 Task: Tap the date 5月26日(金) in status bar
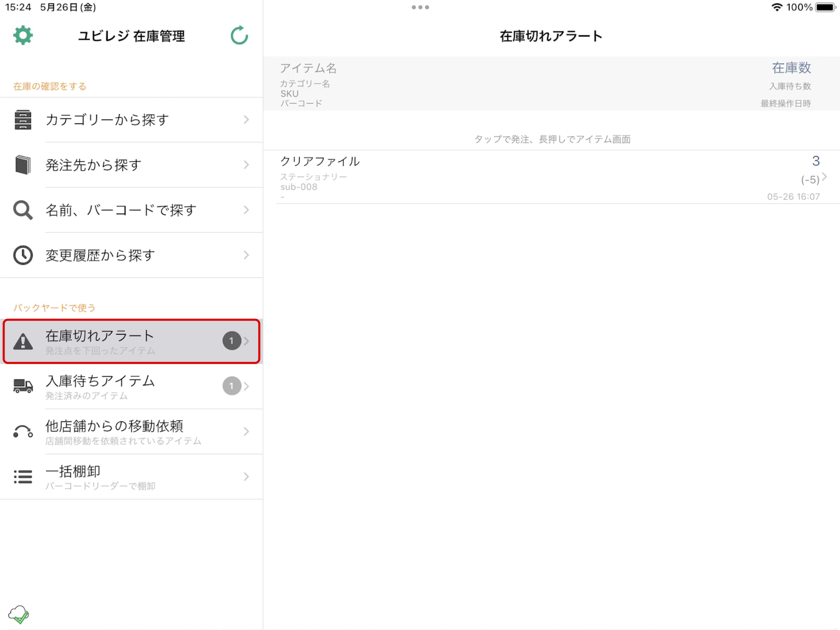[68, 7]
